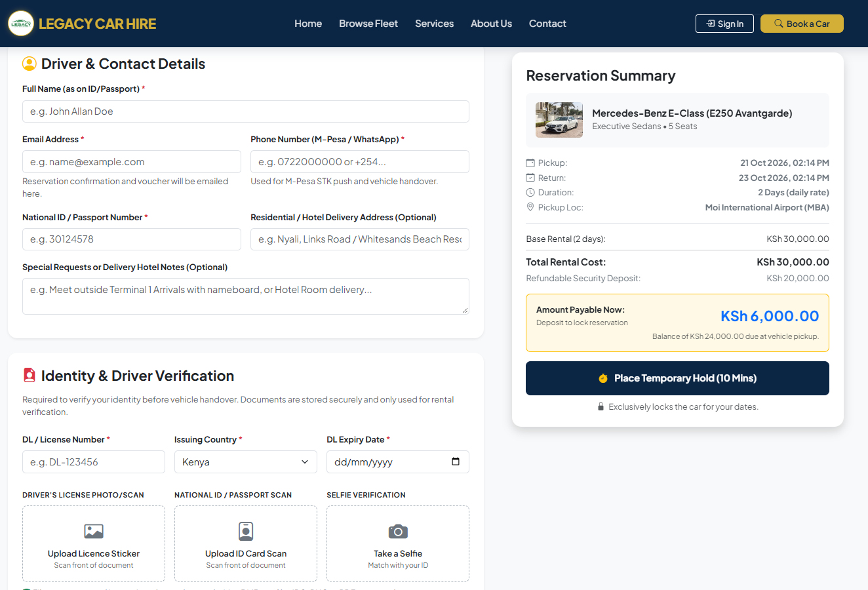868x590 pixels.
Task: Click the Book a Car button
Action: (802, 24)
